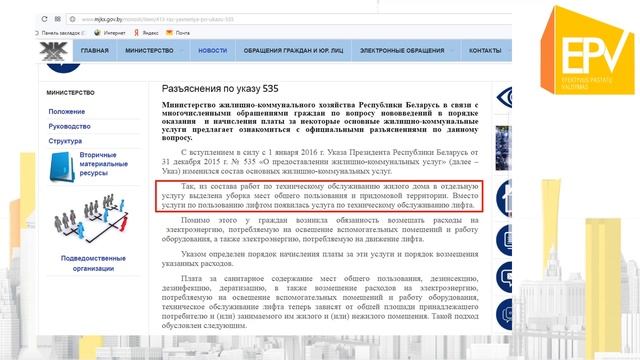This screenshot has width=640, height=360.
Task: Click the heading Разъяснения по указу 535
Action: (220, 89)
